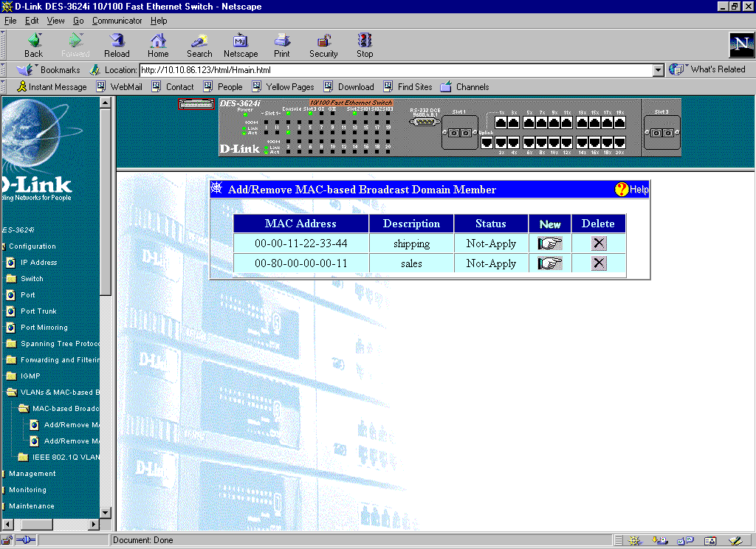Click inside the Location URL field
Viewport: 756px width, 549px height.
[391, 70]
